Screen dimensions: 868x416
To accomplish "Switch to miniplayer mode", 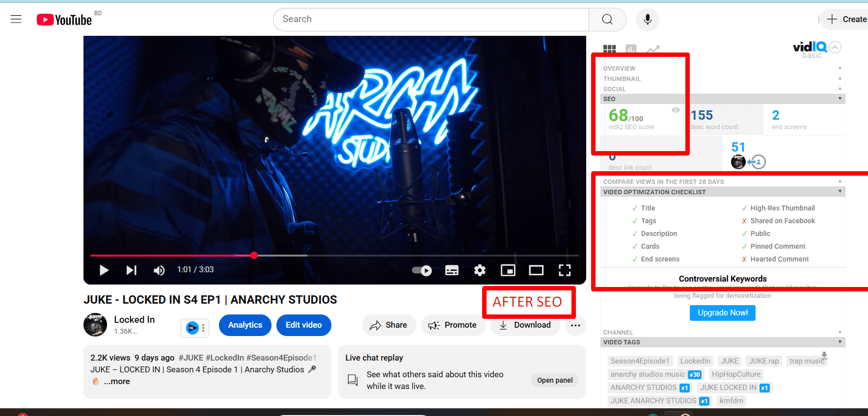I will pos(508,270).
